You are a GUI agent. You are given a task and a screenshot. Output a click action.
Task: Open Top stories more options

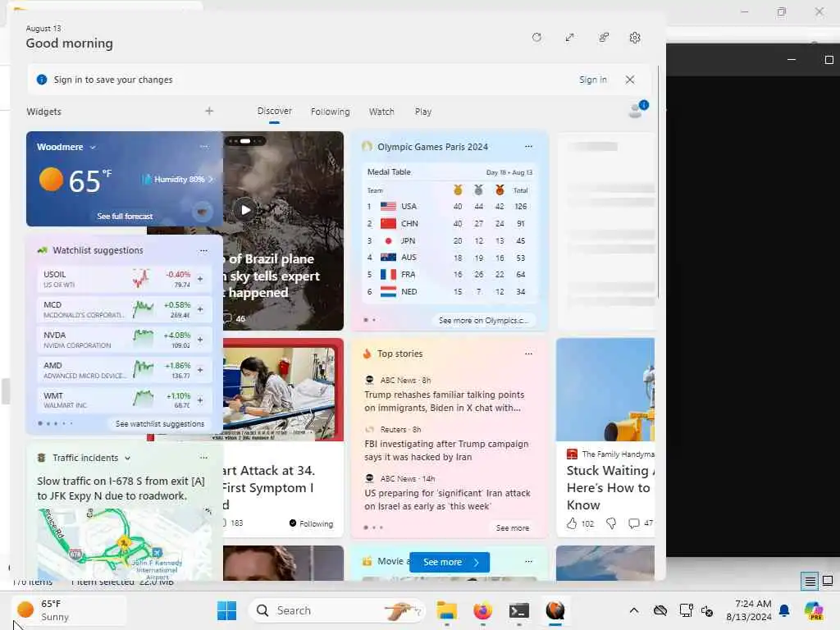click(x=529, y=354)
